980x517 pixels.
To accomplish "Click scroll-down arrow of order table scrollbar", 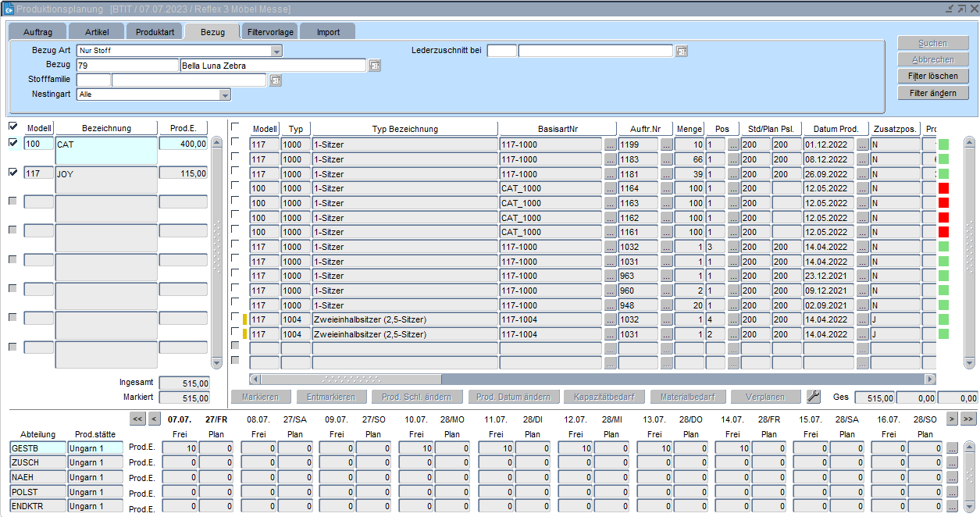I will pyautogui.click(x=969, y=362).
